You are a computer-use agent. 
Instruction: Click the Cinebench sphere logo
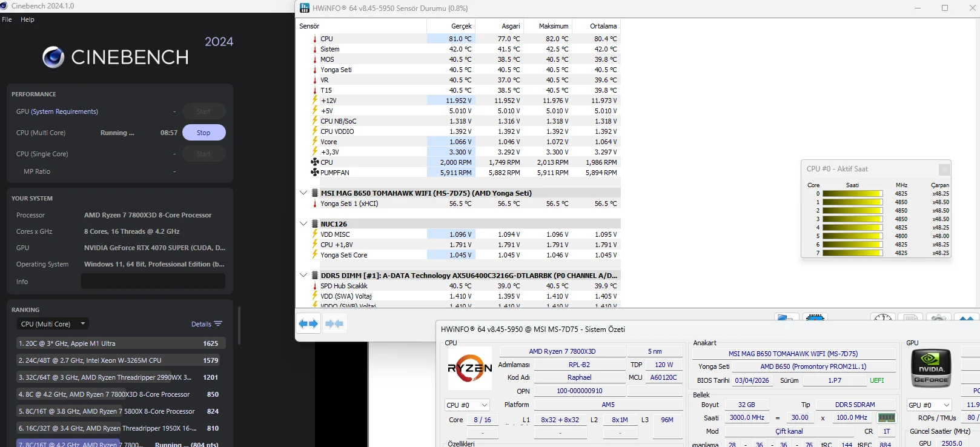[53, 57]
